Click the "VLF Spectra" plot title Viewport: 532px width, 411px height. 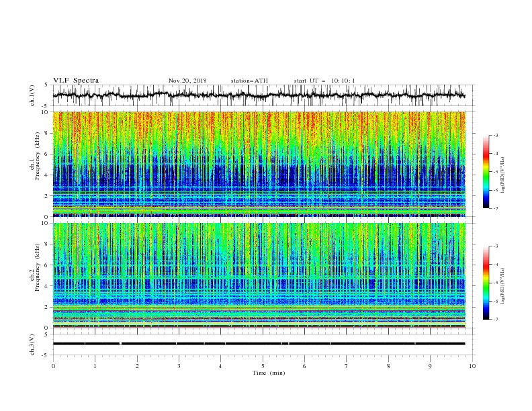(x=76, y=81)
